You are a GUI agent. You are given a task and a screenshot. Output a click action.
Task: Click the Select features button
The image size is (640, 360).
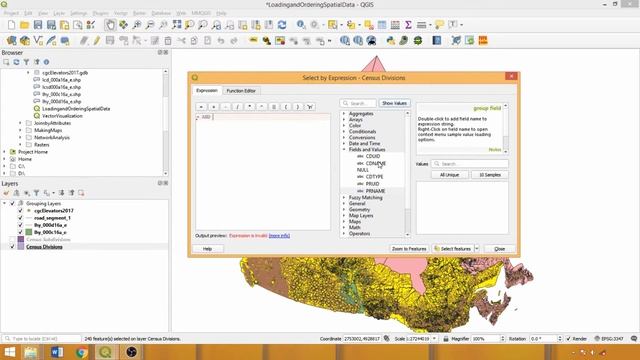pyautogui.click(x=453, y=249)
